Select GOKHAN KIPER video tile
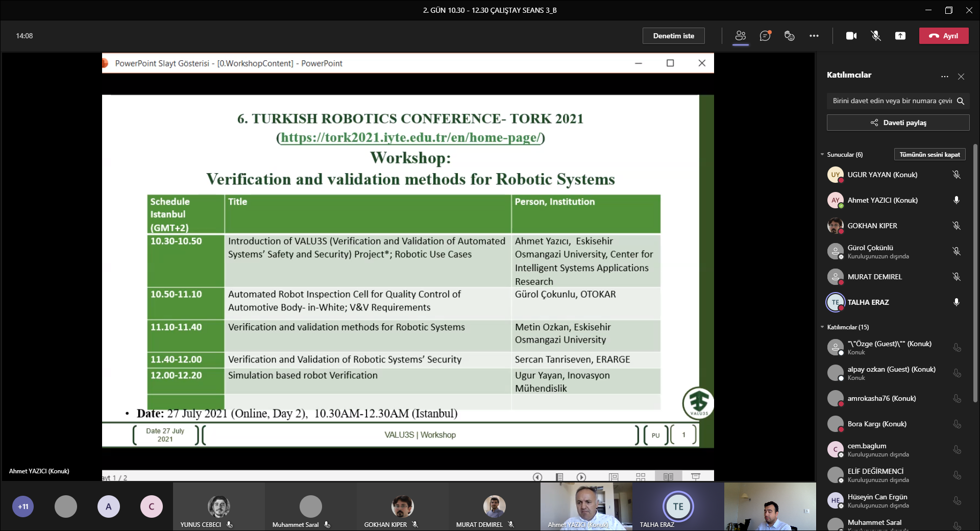The height and width of the screenshot is (531, 980). pos(403,506)
